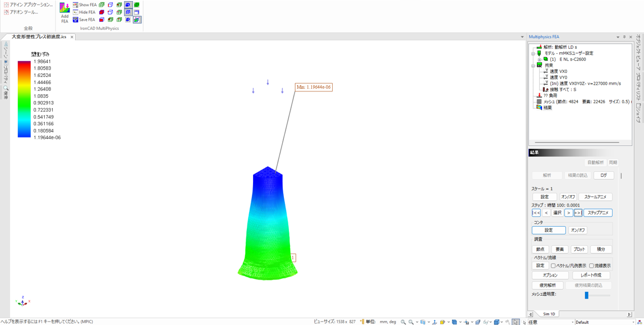The height and width of the screenshot is (325, 644).
Task: Adjust the メッシュ透明度 slider
Action: [586, 295]
